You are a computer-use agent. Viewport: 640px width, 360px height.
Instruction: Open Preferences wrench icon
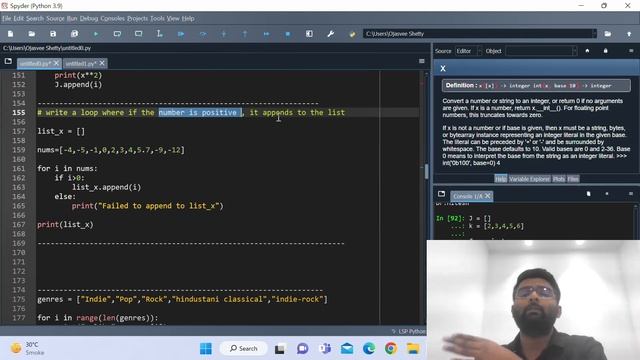coord(331,34)
